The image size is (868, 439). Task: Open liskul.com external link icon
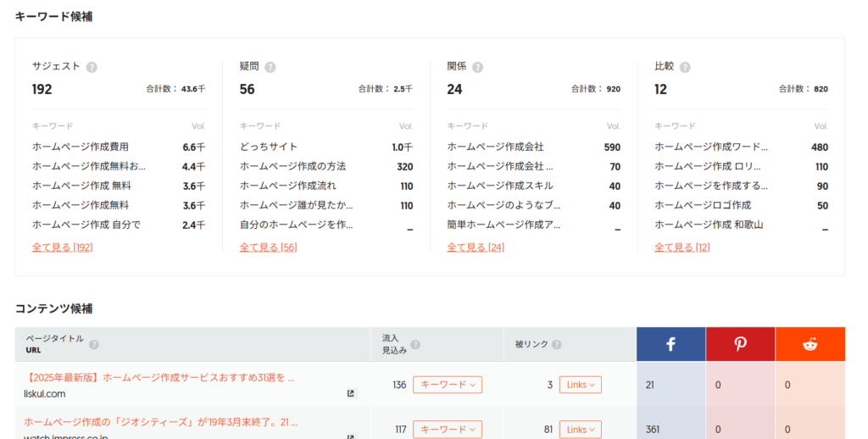click(351, 393)
